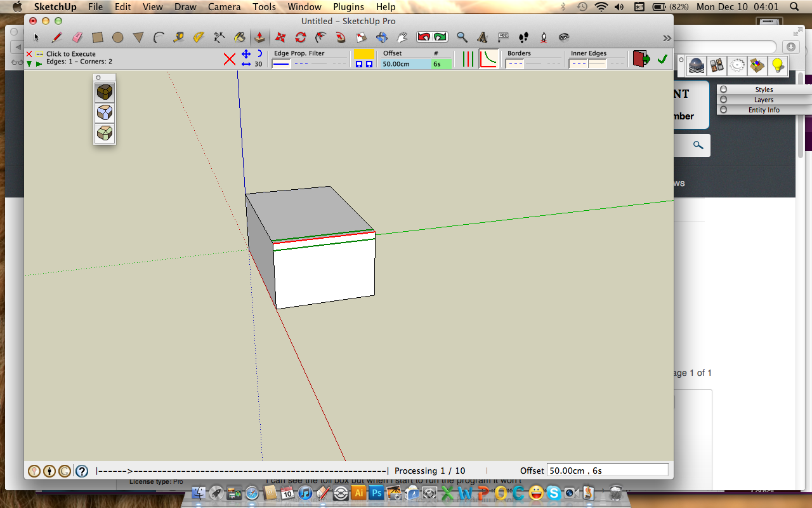This screenshot has width=812, height=508.
Task: Open the Camera menu
Action: coord(225,7)
